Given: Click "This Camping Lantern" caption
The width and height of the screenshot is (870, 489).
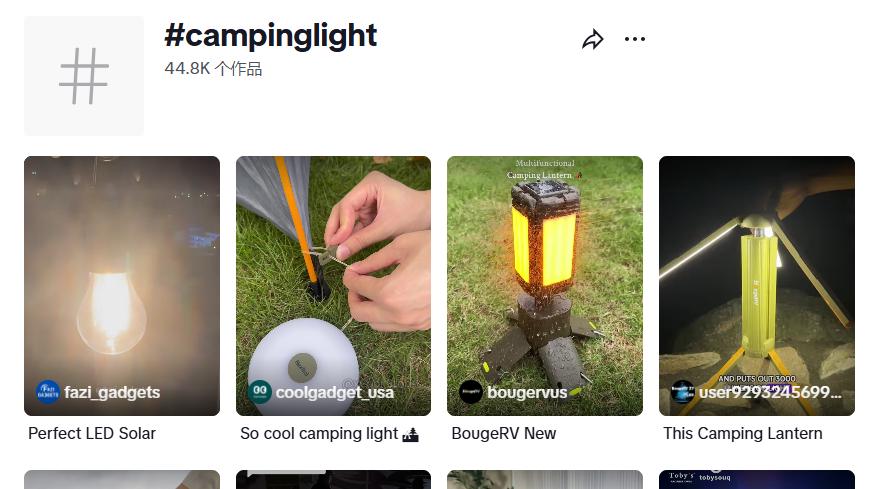Looking at the screenshot, I should 743,433.
